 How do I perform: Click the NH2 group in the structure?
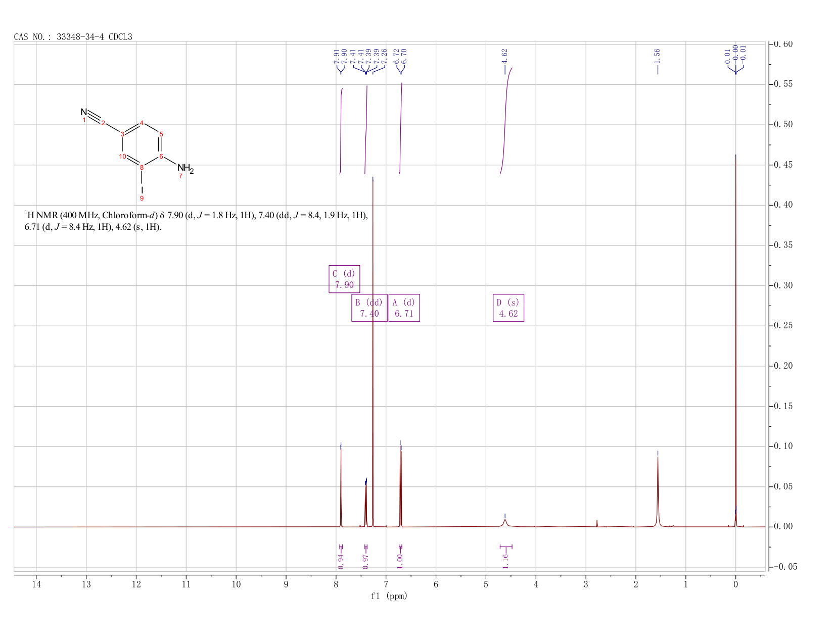point(186,168)
